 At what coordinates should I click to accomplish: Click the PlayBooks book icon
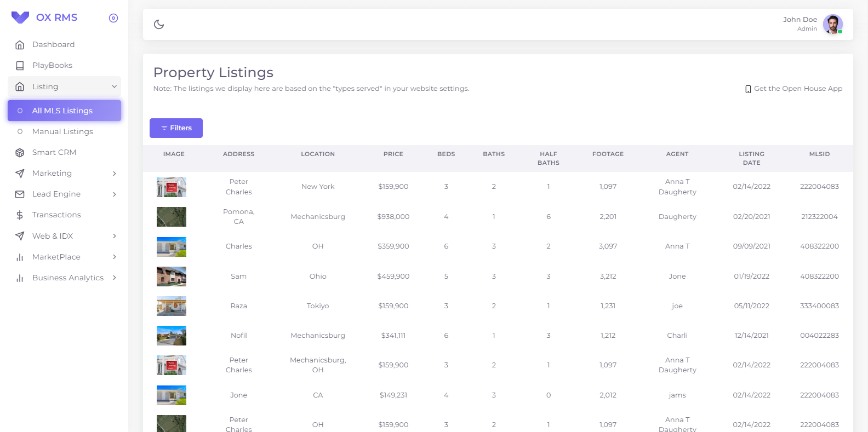click(x=20, y=66)
